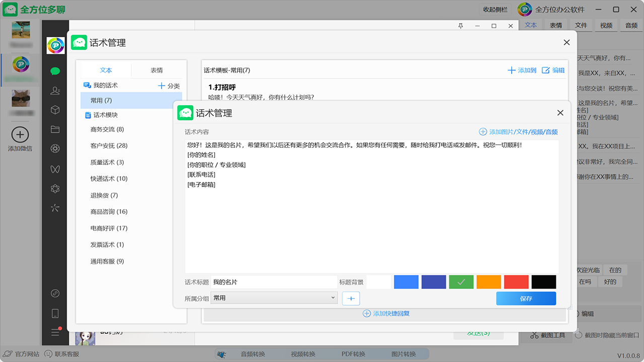The width and height of the screenshot is (644, 362).
Task: Click the plus button beside group dropdown
Action: click(351, 299)
